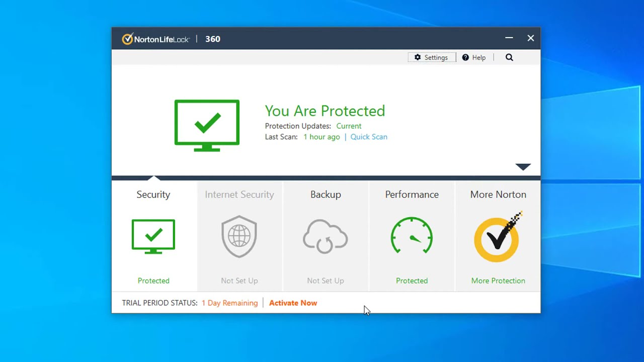Select the Backup tab label
Image resolution: width=644 pixels, height=362 pixels.
(x=326, y=195)
